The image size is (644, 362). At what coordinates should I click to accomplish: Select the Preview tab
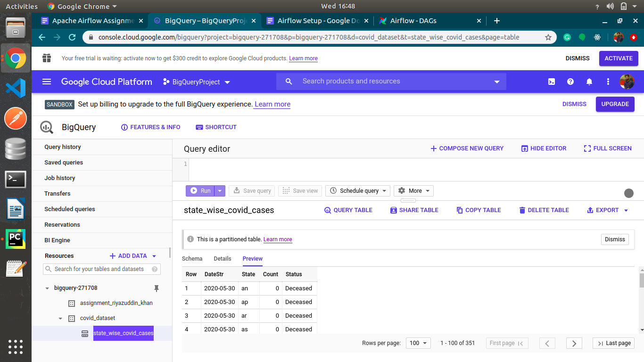click(253, 259)
